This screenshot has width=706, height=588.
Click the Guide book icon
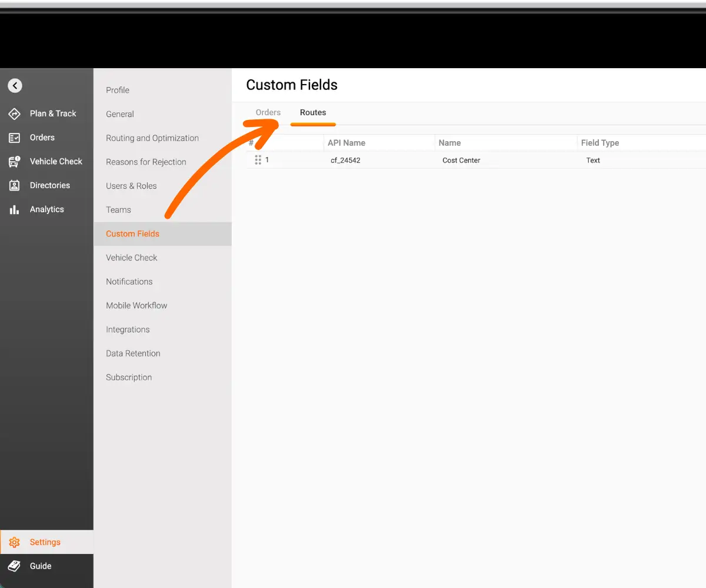[15, 566]
